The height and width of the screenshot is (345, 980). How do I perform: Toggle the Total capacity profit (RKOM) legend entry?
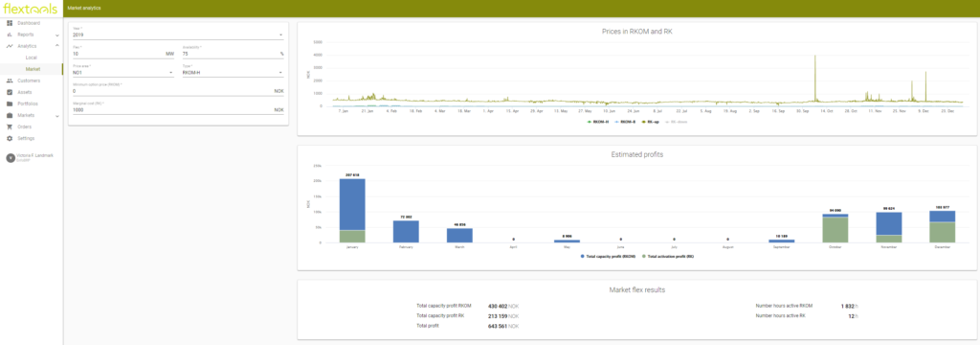[610, 257]
